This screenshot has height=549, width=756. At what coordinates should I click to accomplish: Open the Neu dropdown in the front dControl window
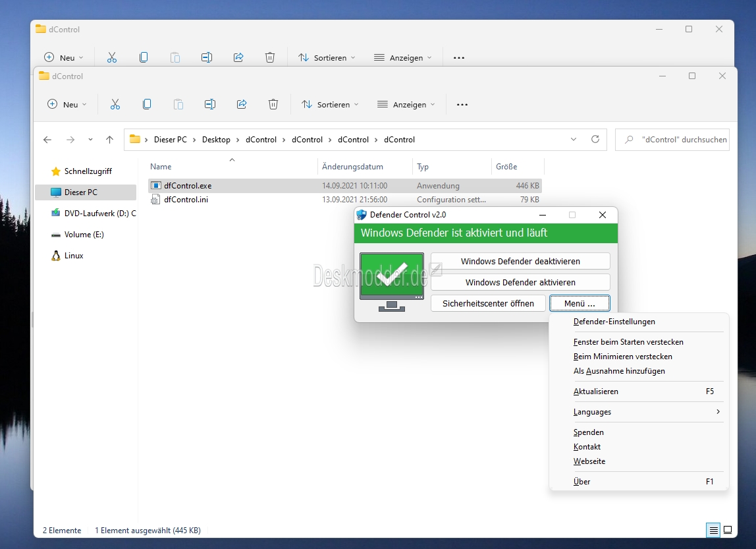pyautogui.click(x=67, y=104)
